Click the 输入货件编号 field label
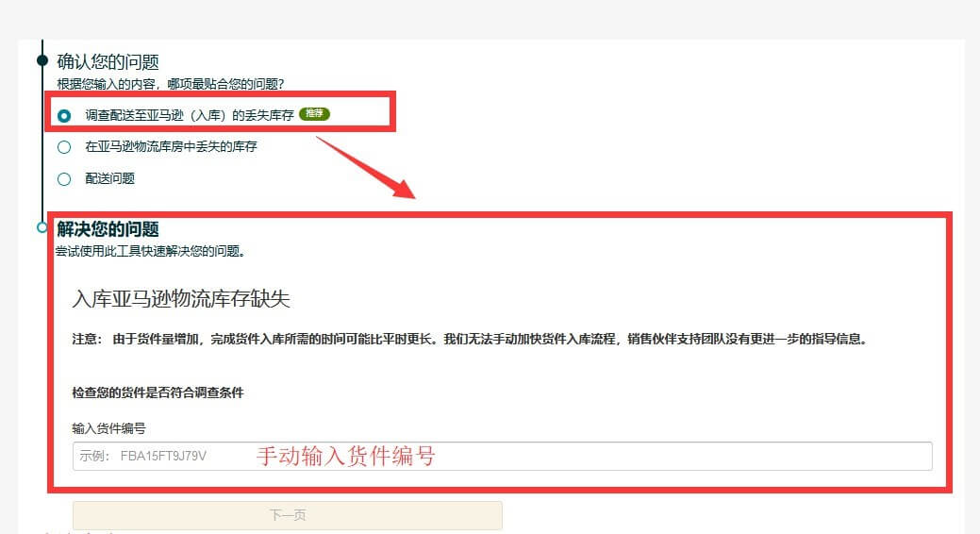This screenshot has width=980, height=534. pyautogui.click(x=108, y=428)
